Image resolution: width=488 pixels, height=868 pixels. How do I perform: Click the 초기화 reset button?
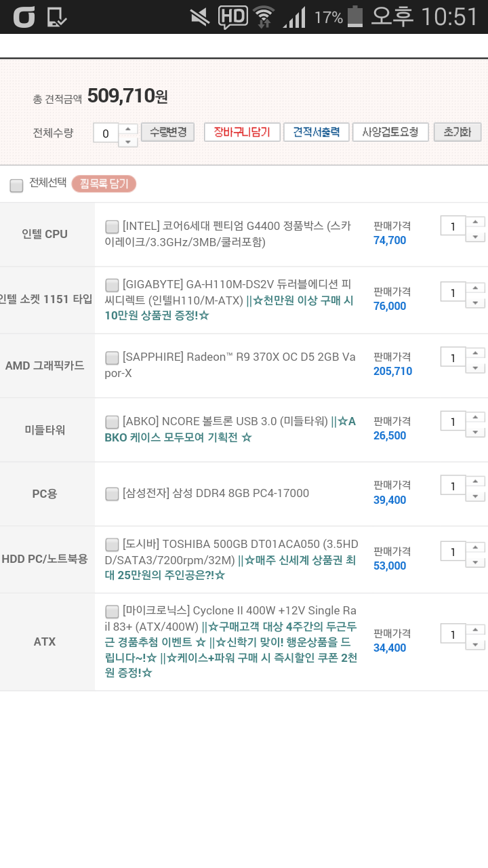coord(457,132)
